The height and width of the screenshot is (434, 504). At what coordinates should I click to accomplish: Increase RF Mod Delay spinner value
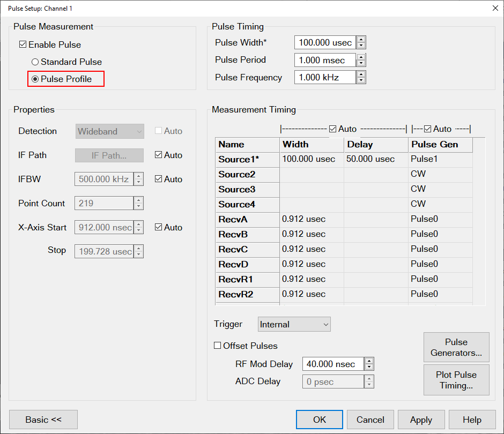coord(369,361)
